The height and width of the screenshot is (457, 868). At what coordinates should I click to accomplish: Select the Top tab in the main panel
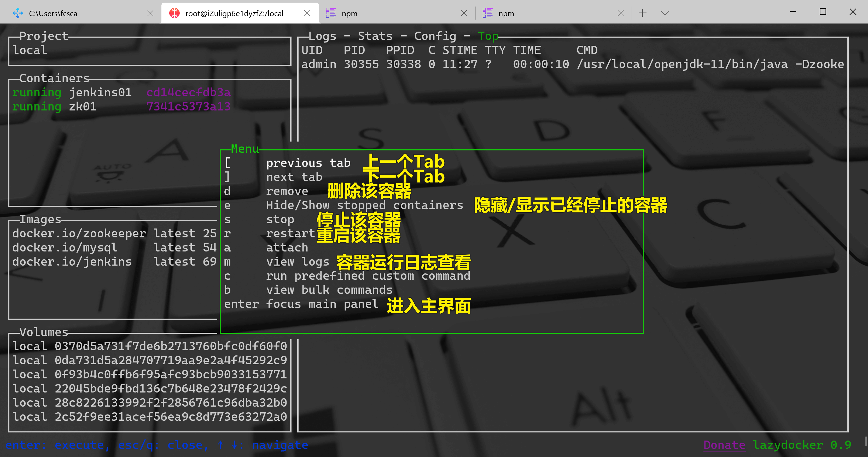click(x=488, y=36)
